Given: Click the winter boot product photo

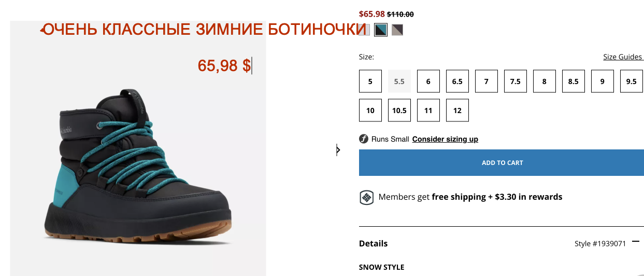Looking at the screenshot, I should (138, 166).
